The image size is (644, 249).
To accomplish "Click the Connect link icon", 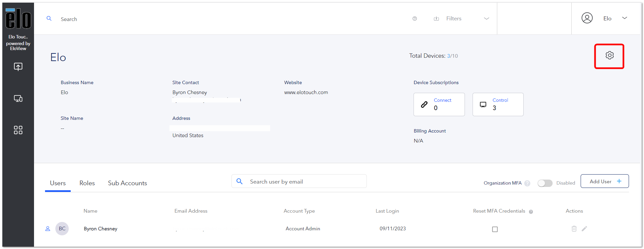I will point(424,104).
